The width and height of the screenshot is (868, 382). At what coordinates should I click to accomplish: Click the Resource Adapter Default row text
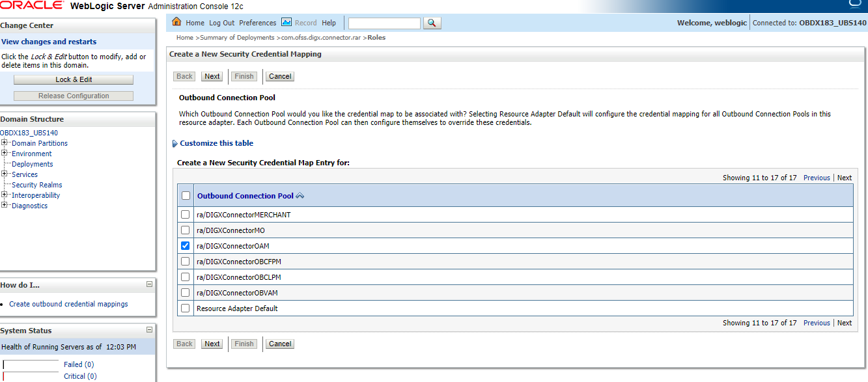point(237,308)
